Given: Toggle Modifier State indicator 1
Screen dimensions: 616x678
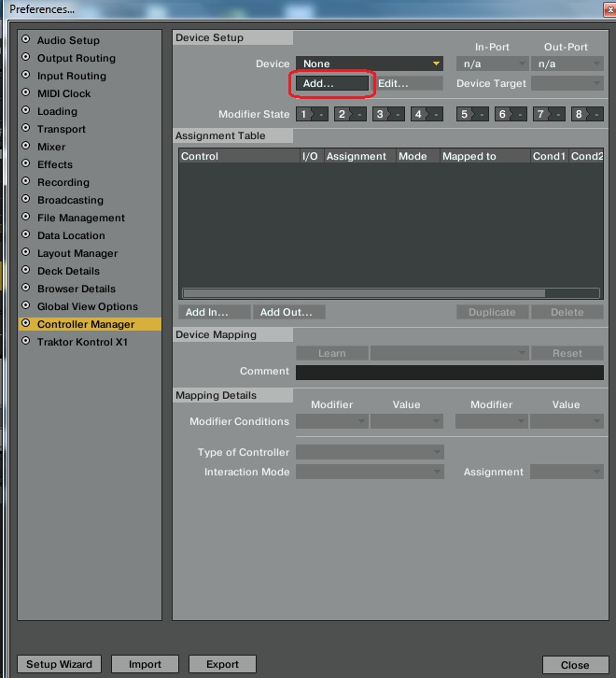Looking at the screenshot, I should (x=312, y=114).
